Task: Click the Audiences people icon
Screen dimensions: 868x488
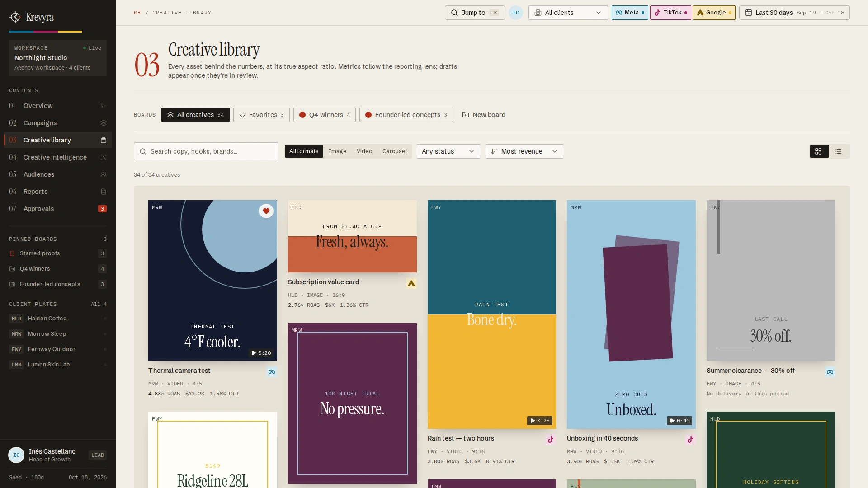Action: 103,174
